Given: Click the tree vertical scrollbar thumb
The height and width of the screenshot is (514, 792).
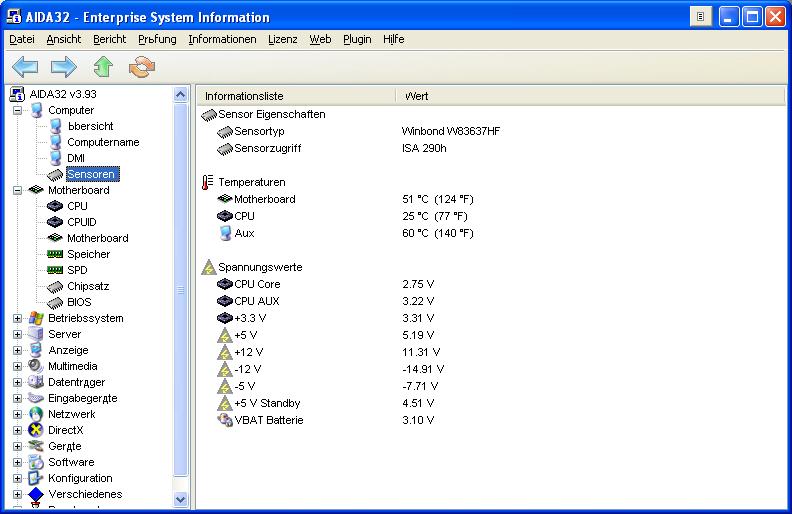Looking at the screenshot, I should tap(181, 289).
